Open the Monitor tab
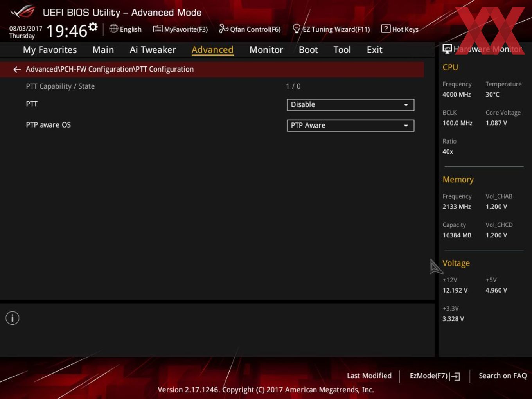532x399 pixels. click(266, 50)
